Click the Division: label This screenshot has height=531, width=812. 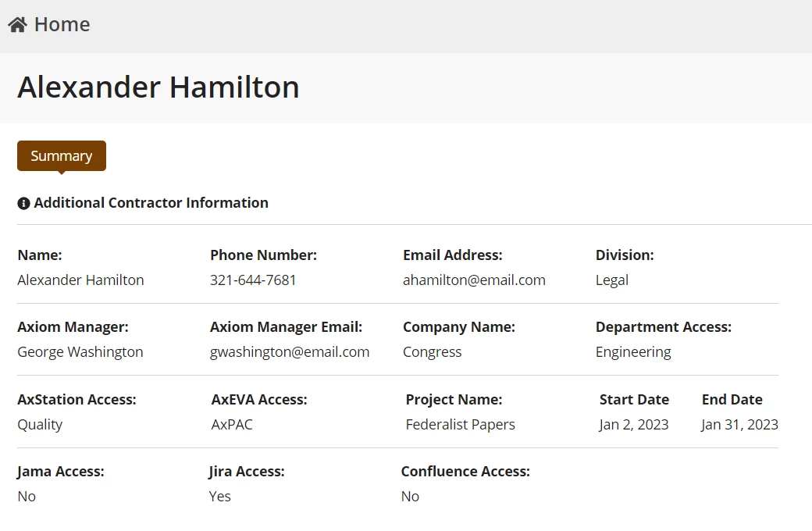625,255
